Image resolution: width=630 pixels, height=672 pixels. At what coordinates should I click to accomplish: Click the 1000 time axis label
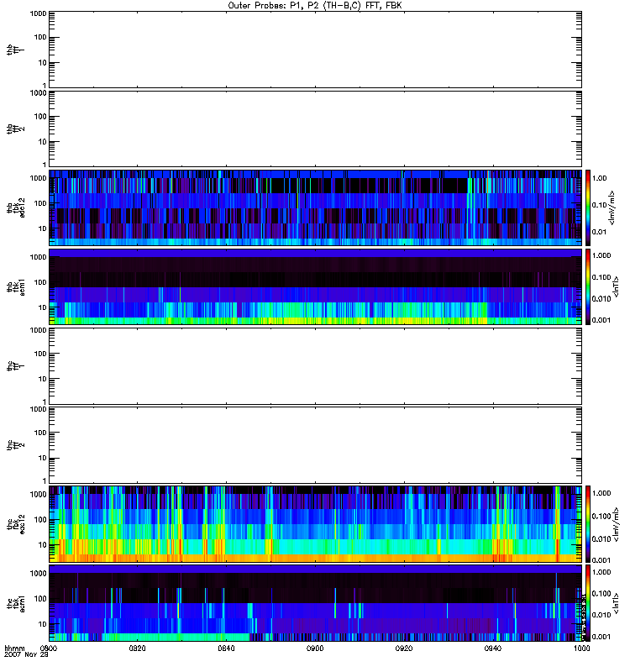tap(580, 648)
